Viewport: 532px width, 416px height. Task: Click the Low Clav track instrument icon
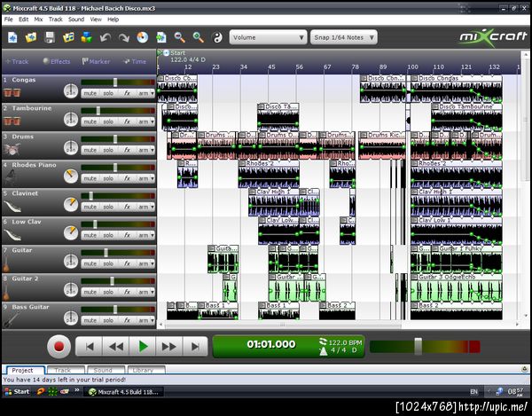[x=12, y=234]
